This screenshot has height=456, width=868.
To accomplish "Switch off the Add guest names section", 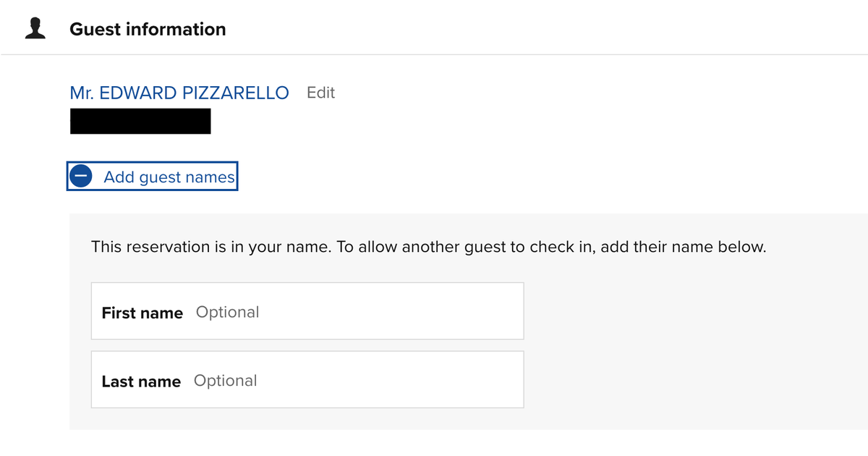I will [x=152, y=175].
